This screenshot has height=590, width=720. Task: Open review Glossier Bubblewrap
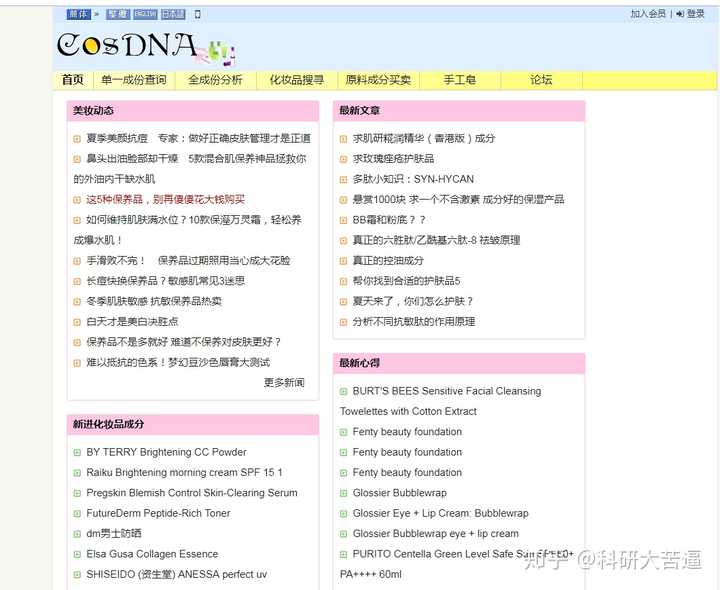399,493
